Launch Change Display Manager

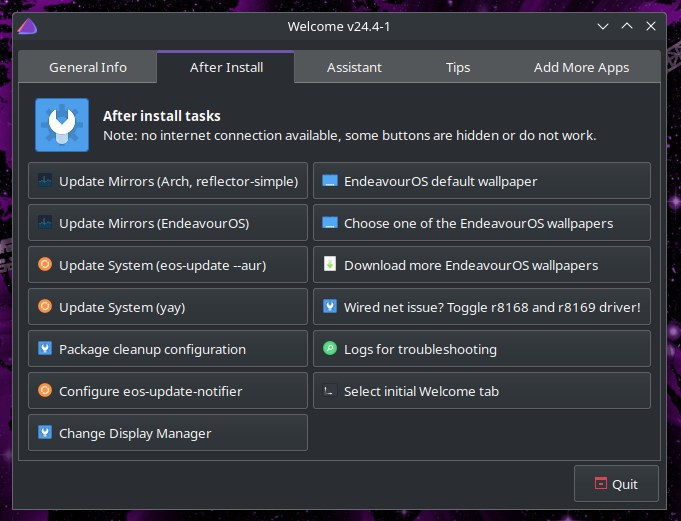[168, 432]
